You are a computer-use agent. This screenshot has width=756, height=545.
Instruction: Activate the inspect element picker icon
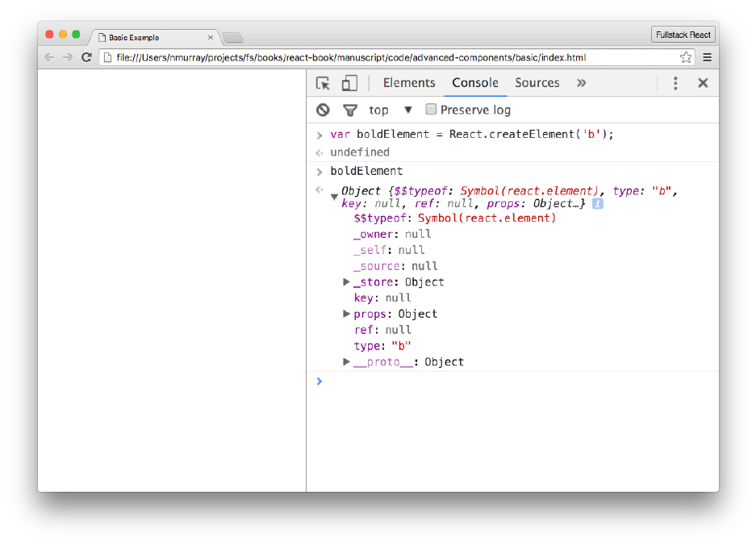[323, 83]
